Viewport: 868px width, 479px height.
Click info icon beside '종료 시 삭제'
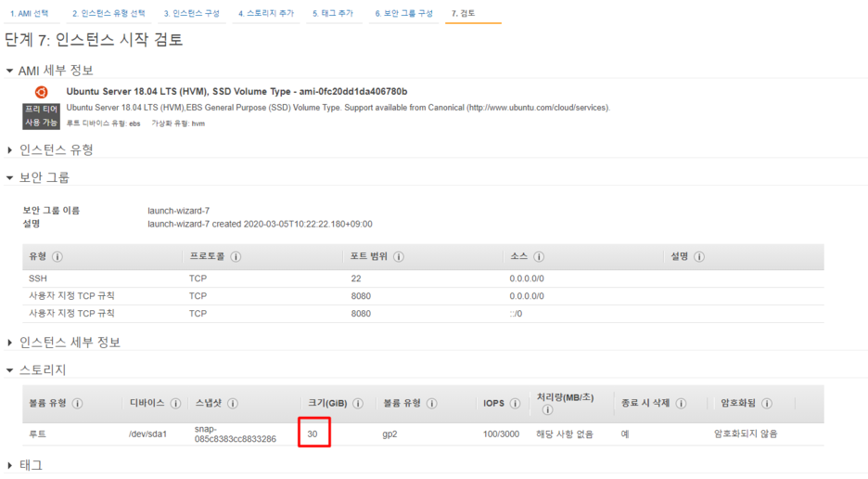[682, 404]
